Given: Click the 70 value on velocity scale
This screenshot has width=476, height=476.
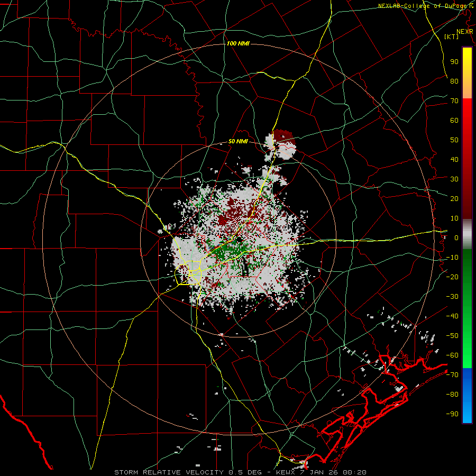Looking at the screenshot, I should click(x=454, y=101).
